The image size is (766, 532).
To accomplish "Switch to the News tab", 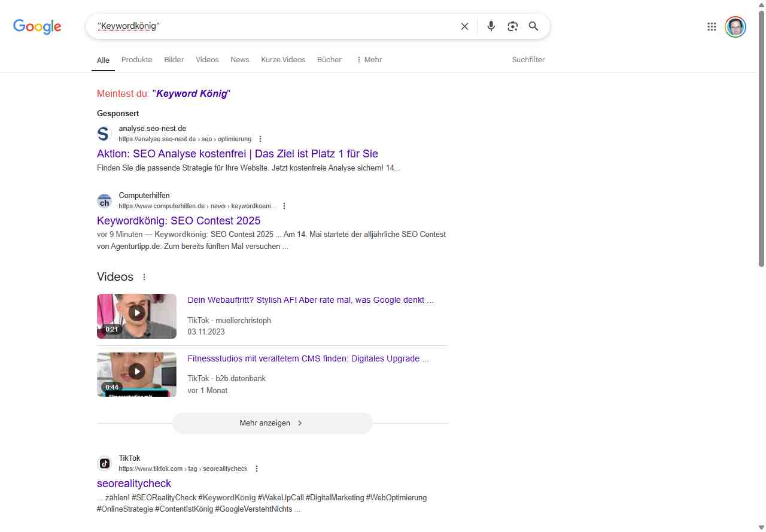I will (240, 60).
